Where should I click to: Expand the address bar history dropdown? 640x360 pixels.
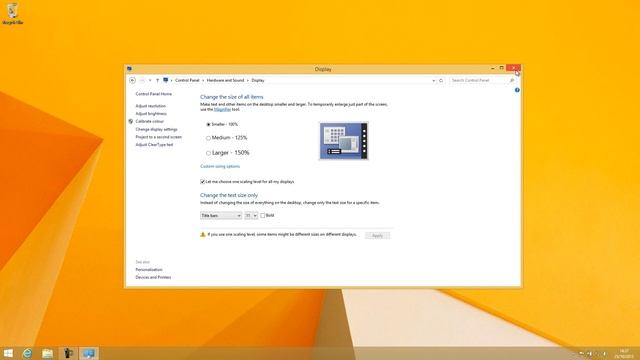433,80
